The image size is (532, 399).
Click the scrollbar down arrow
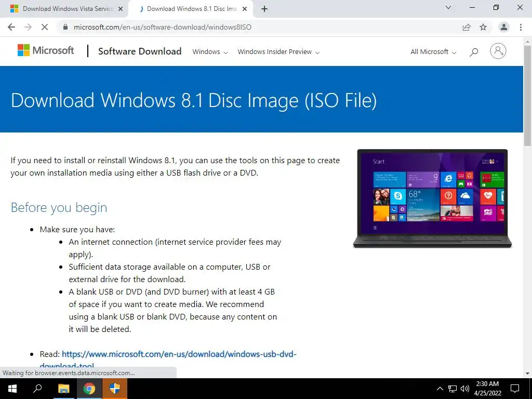click(x=527, y=374)
